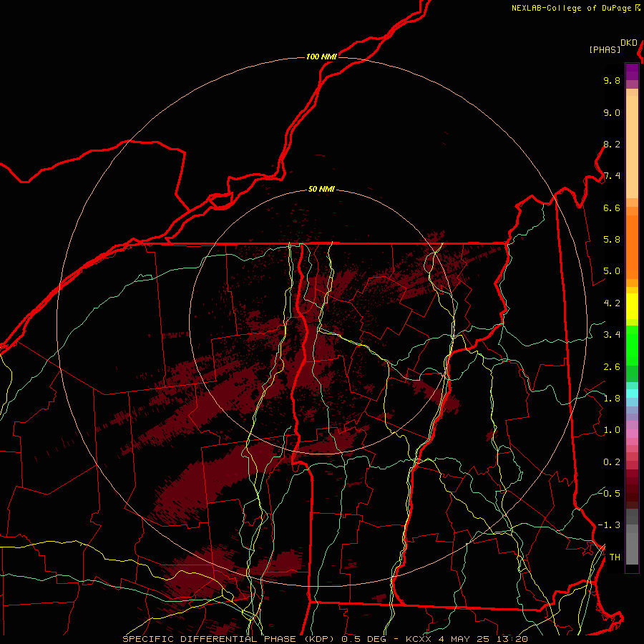Click the 9.8 legend value

click(x=612, y=80)
